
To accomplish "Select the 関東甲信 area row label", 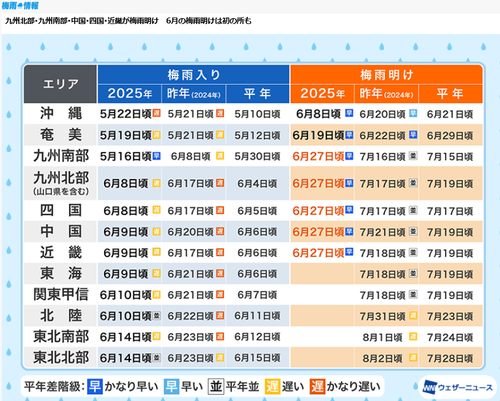I will click(x=60, y=295).
